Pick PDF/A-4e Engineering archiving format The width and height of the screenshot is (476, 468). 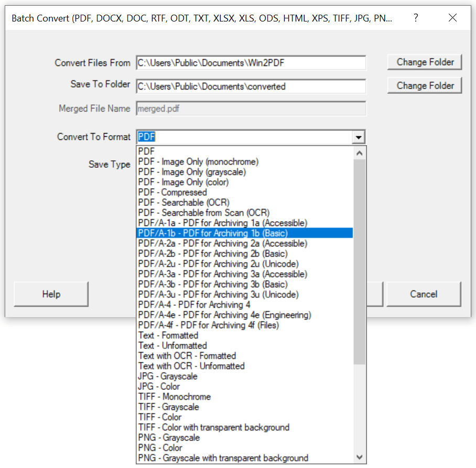click(245, 315)
